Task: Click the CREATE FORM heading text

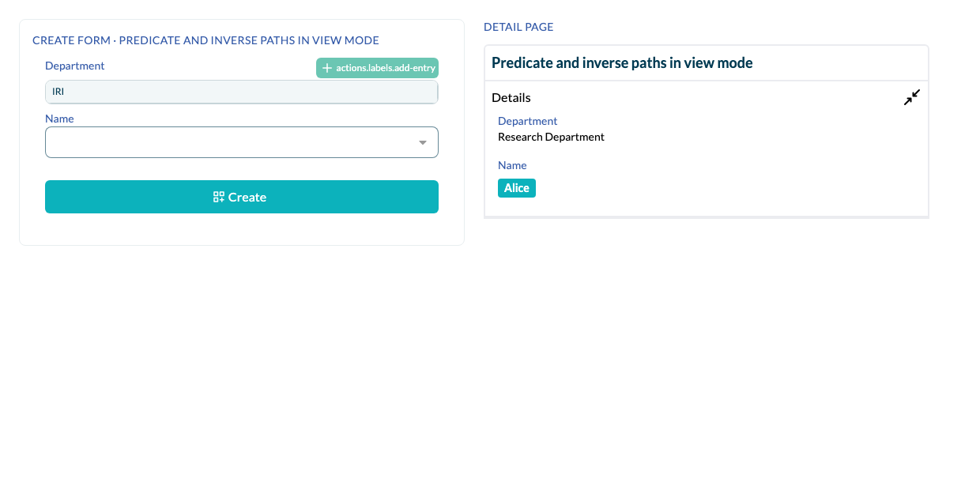Action: pos(205,40)
